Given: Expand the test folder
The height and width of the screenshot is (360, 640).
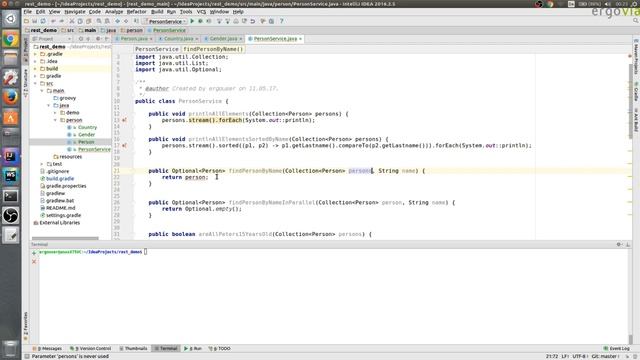Looking at the screenshot, I should 42,164.
